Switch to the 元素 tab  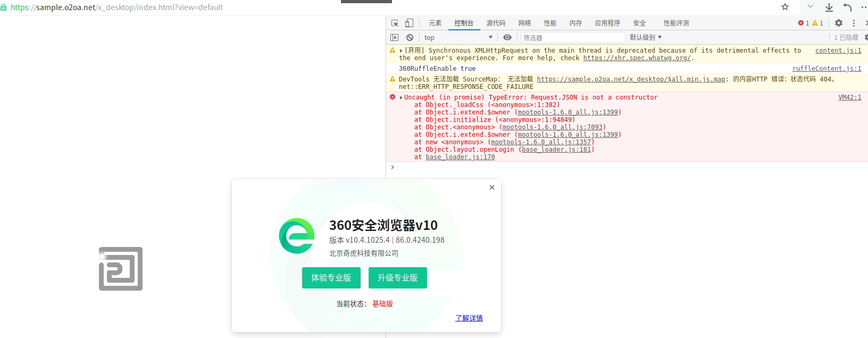[435, 23]
